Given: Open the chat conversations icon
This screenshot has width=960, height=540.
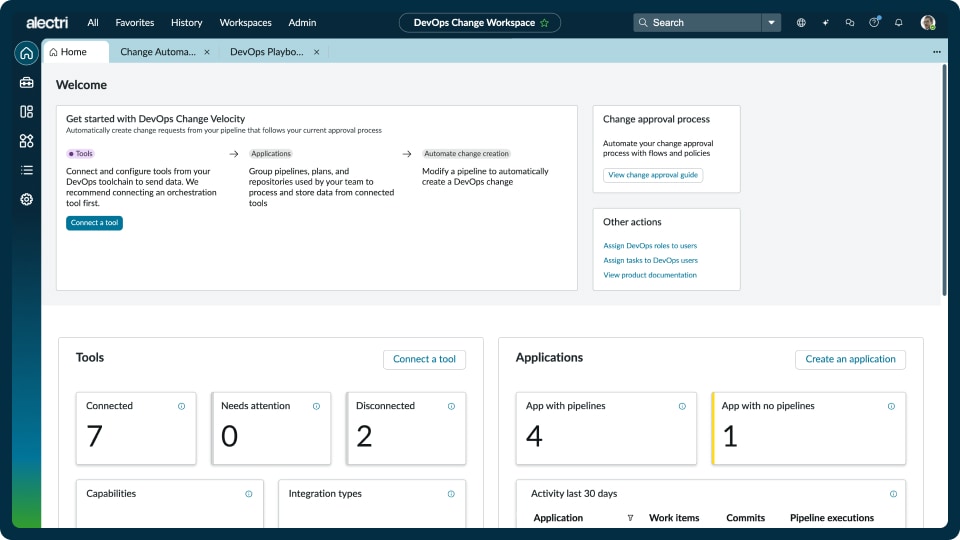Looking at the screenshot, I should tap(850, 23).
